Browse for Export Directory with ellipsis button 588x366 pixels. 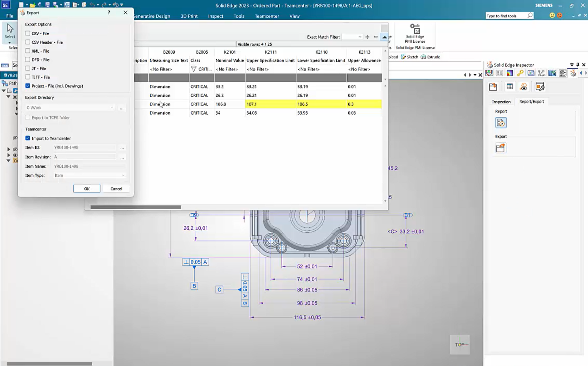pos(122,108)
